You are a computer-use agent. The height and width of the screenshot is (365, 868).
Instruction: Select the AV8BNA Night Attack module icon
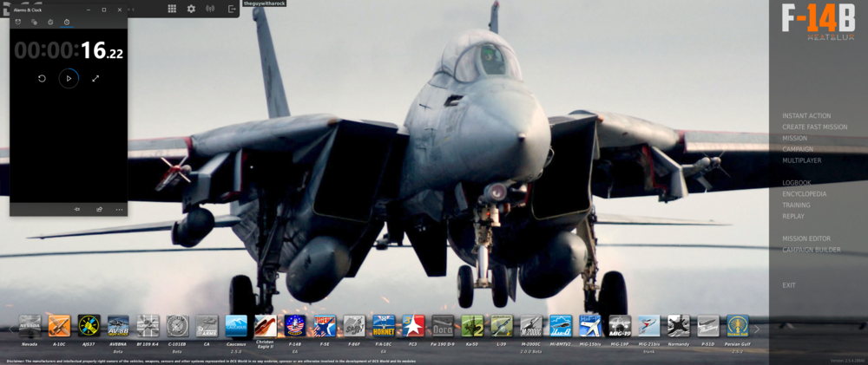click(118, 326)
